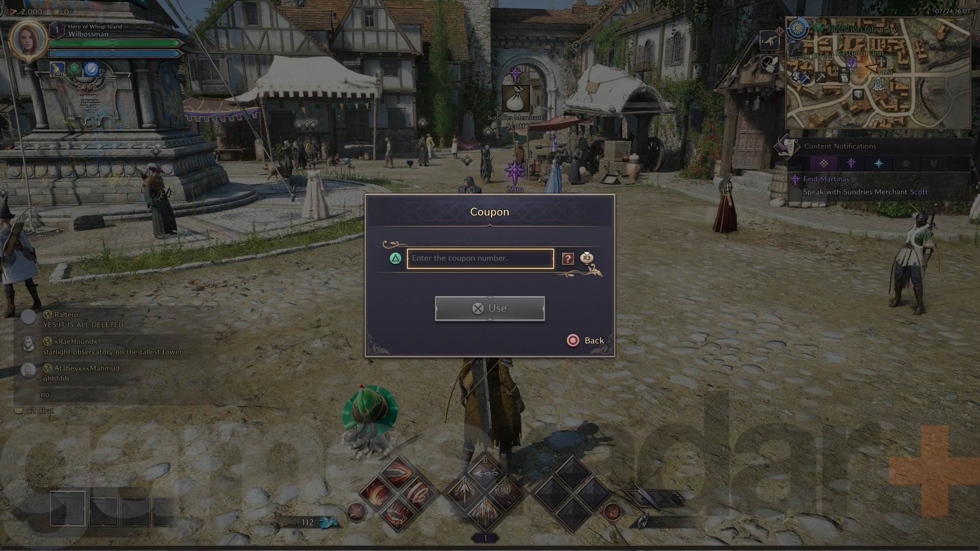Viewport: 980px width, 551px height.
Task: Click the Content Notifications bell icon
Action: pyautogui.click(x=786, y=146)
